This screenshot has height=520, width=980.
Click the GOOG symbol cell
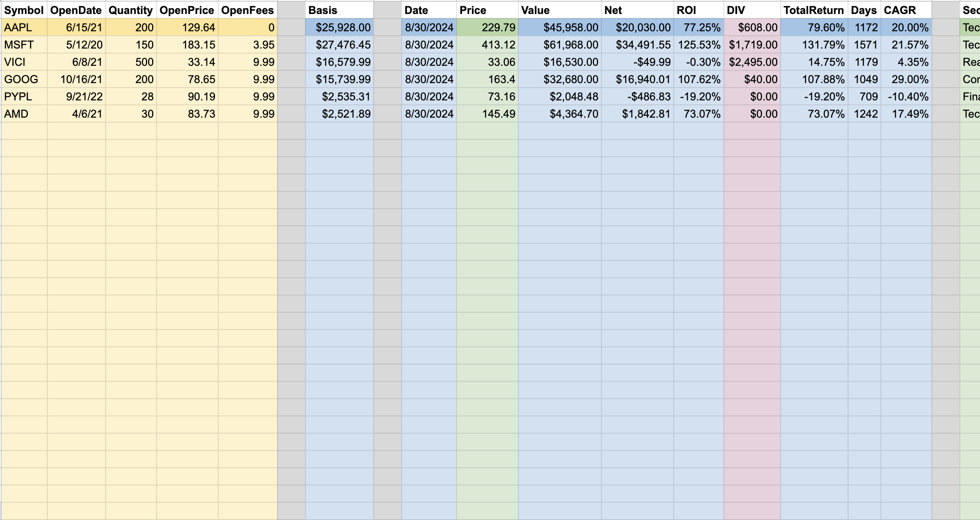click(24, 79)
